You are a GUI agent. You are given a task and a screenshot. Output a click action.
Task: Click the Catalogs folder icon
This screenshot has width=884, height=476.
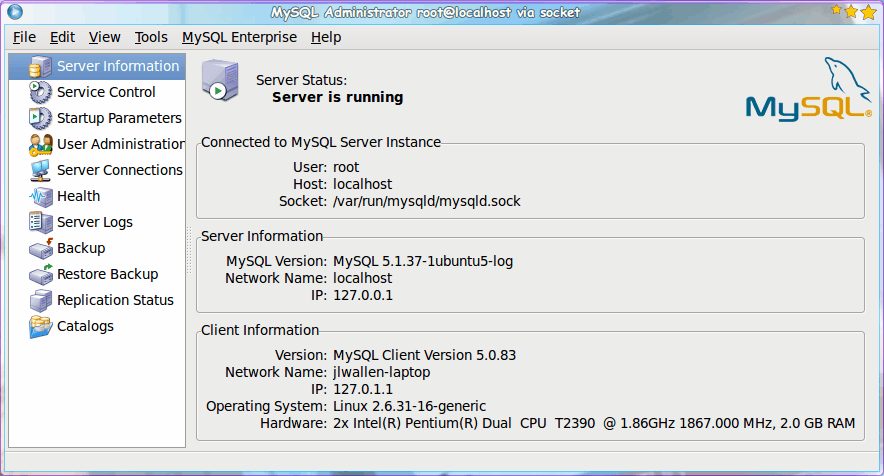(41, 326)
